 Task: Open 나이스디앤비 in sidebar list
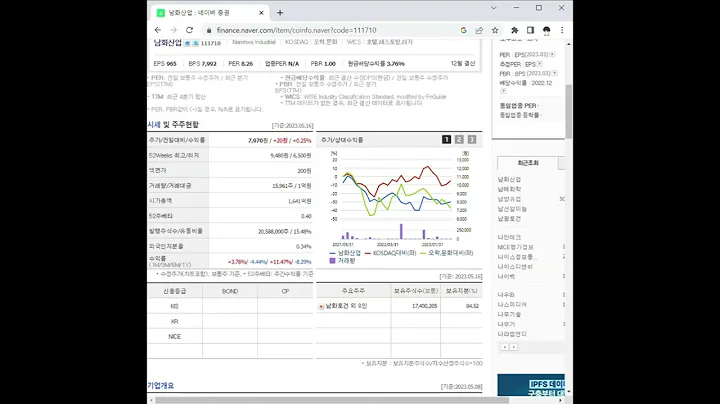pos(515,267)
